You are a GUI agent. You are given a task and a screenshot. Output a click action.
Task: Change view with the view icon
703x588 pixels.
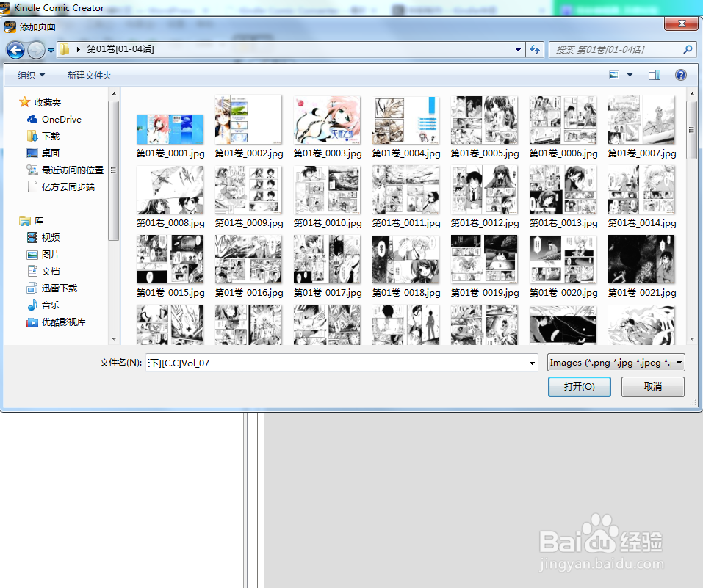(x=614, y=75)
